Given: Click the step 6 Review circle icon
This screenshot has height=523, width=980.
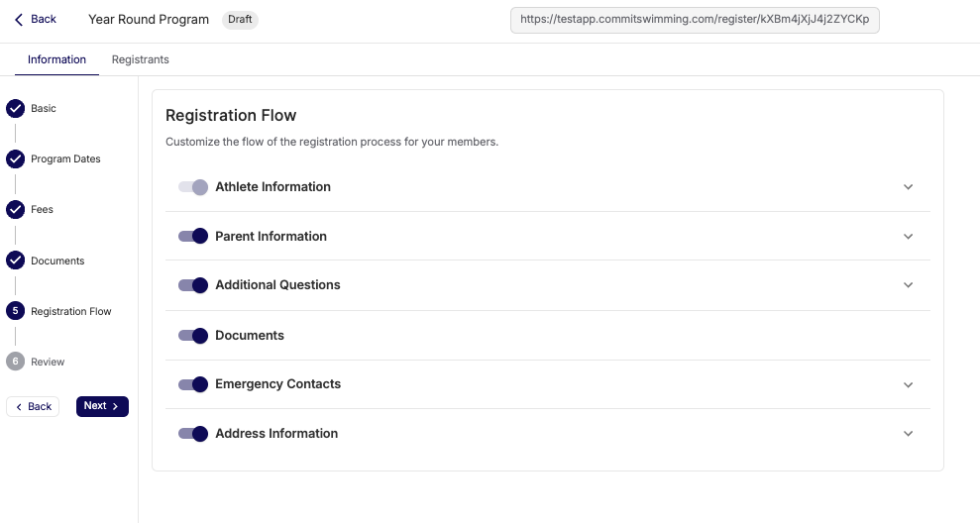Looking at the screenshot, I should click(x=16, y=362).
